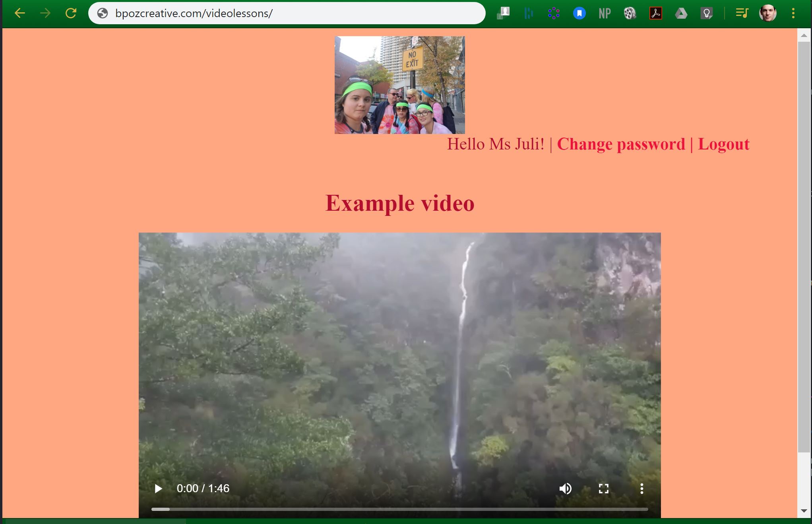Open the film reel extension
The width and height of the screenshot is (812, 524).
pos(630,14)
